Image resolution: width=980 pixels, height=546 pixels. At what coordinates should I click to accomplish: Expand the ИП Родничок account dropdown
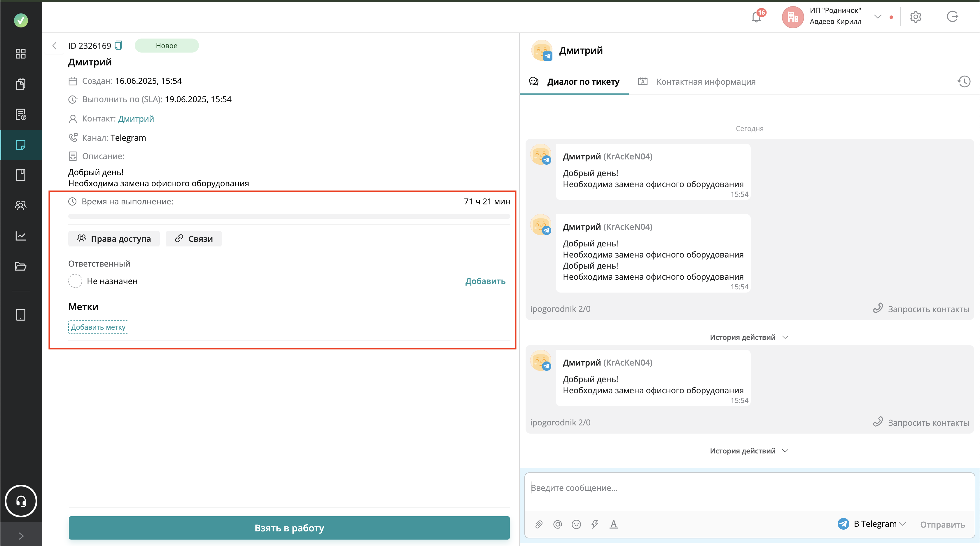pos(878,17)
